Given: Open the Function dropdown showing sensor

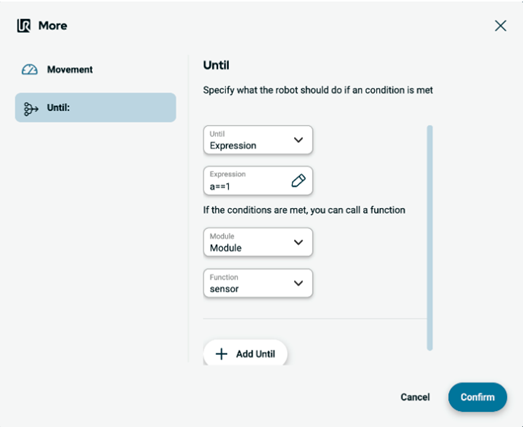Looking at the screenshot, I should pyautogui.click(x=258, y=283).
